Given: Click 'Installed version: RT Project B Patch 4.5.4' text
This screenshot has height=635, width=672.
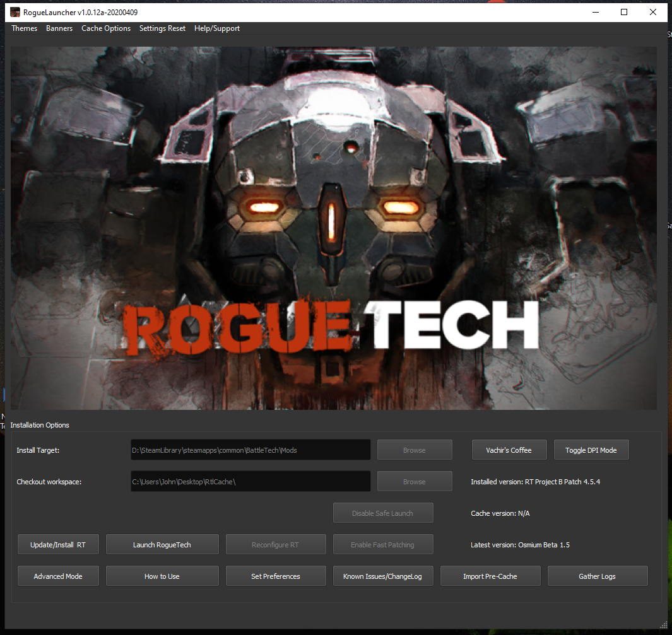Looking at the screenshot, I should click(x=535, y=482).
